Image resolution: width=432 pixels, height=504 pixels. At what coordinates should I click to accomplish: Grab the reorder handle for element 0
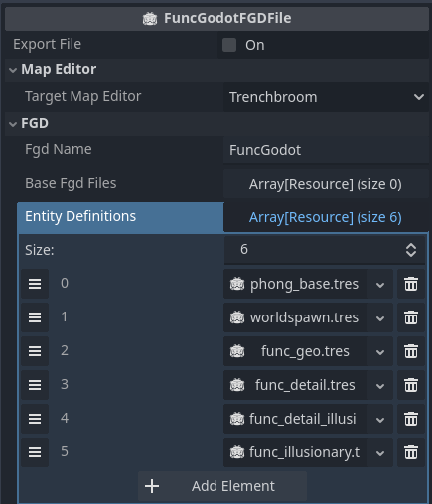(35, 284)
